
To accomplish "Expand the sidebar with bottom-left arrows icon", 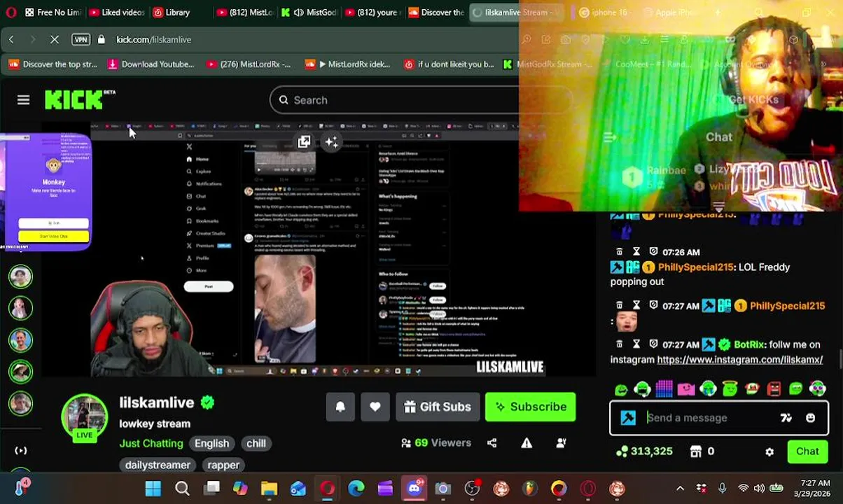I will click(21, 451).
